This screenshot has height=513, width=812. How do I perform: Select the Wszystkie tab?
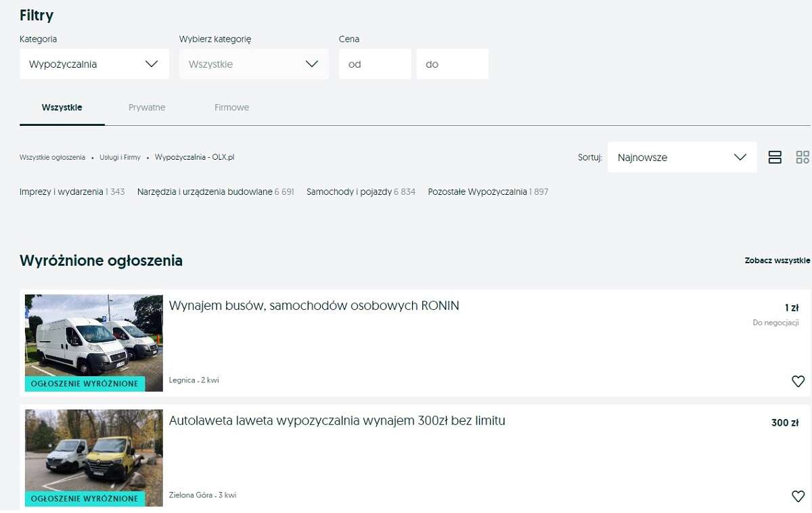[x=62, y=108]
